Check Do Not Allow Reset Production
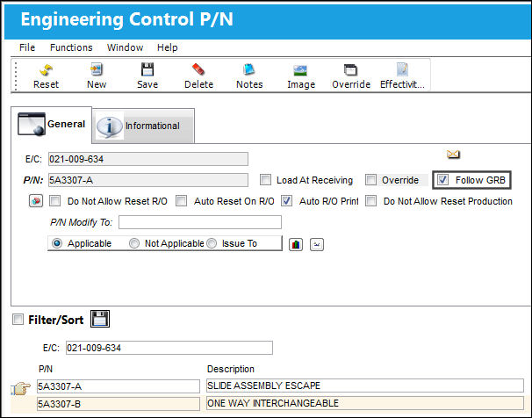 click(370, 201)
